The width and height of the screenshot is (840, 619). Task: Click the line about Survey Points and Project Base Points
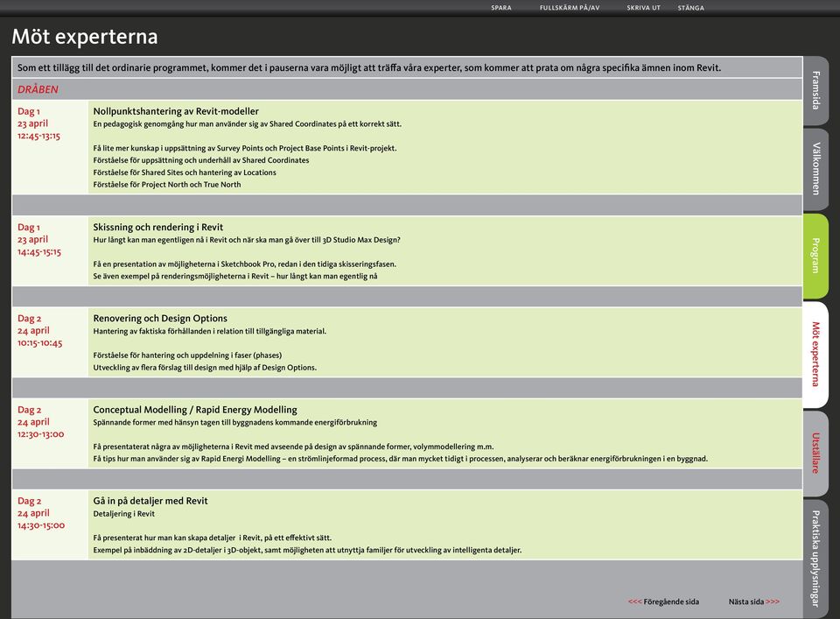(x=245, y=149)
